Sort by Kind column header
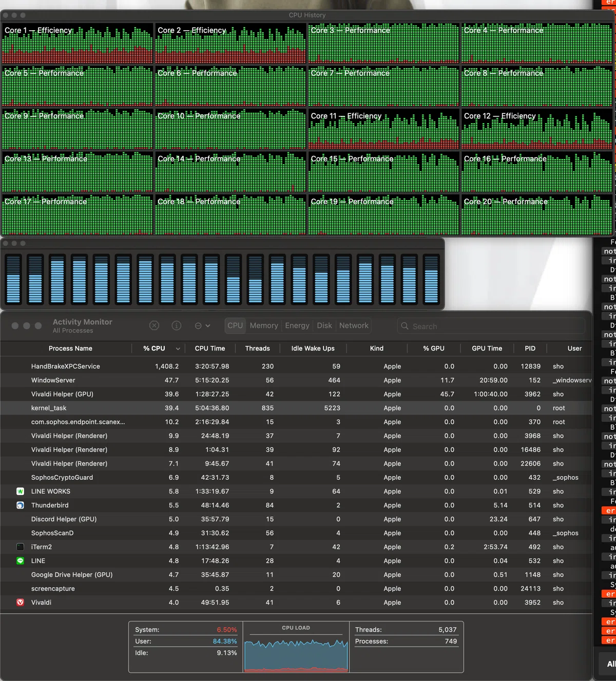This screenshot has width=616, height=681. tap(376, 348)
